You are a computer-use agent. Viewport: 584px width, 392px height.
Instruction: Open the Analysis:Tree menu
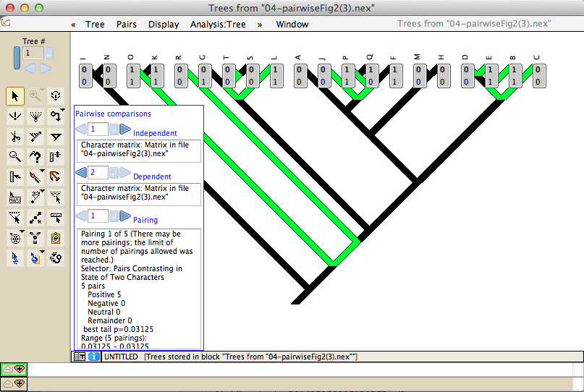(x=218, y=24)
